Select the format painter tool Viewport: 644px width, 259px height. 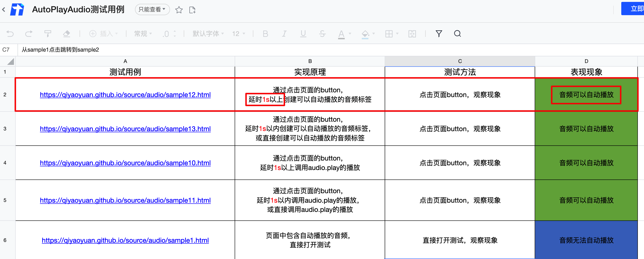(x=48, y=34)
